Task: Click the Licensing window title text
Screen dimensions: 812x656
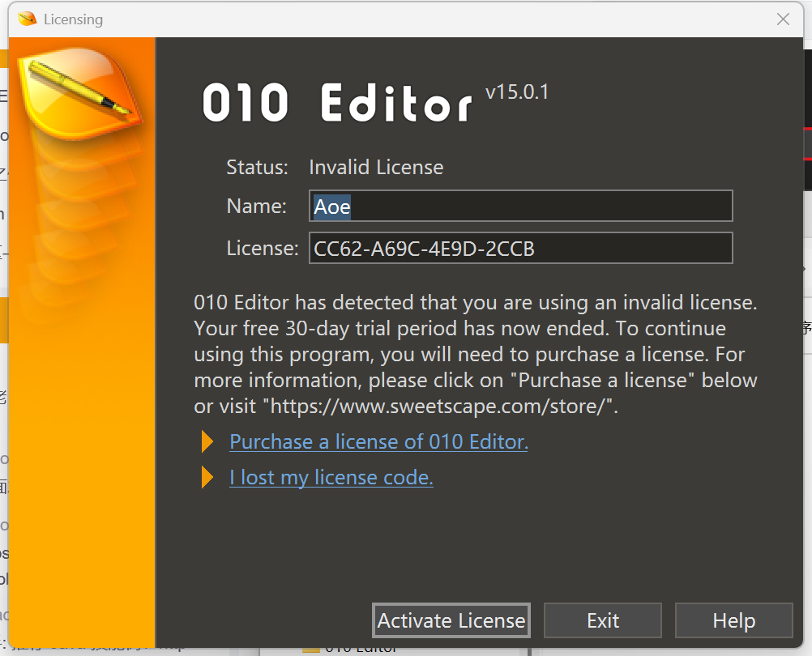Action: pos(73,19)
